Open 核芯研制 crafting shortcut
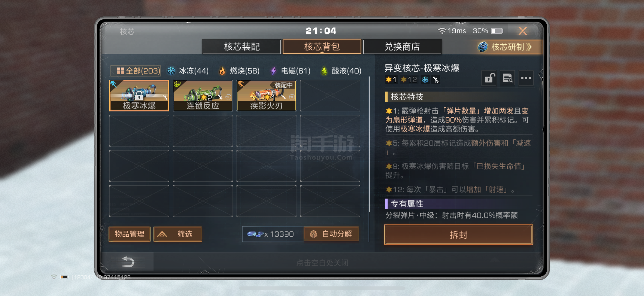This screenshot has width=644, height=296. tap(505, 47)
